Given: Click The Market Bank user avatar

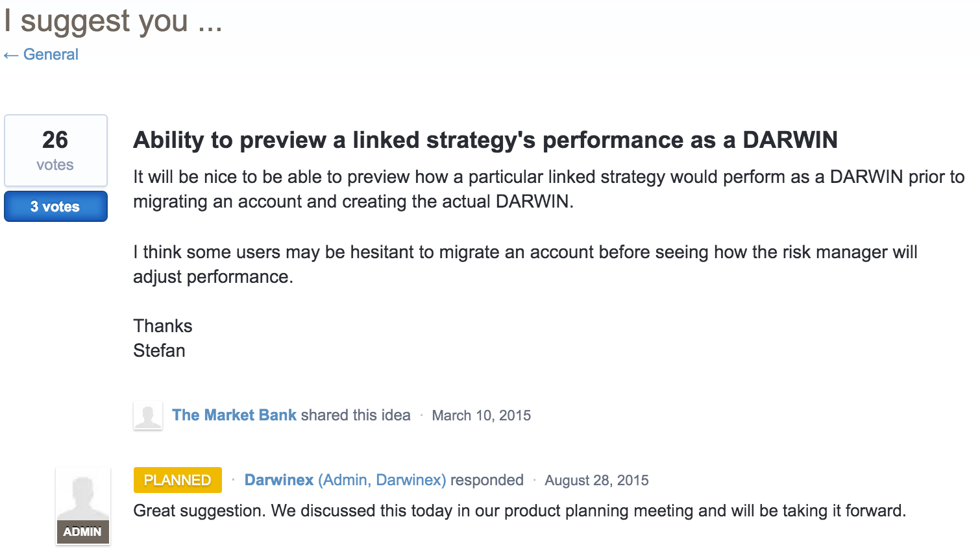Looking at the screenshot, I should [147, 416].
